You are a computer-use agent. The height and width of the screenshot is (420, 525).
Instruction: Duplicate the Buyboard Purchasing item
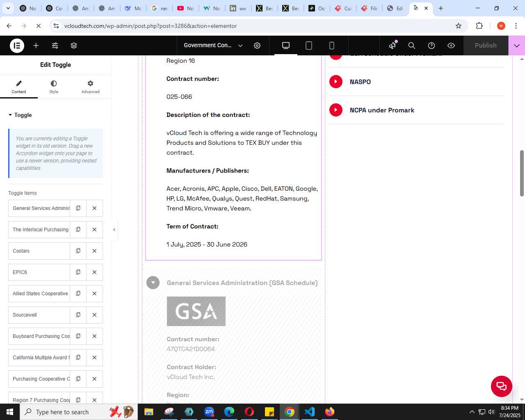pos(78,336)
